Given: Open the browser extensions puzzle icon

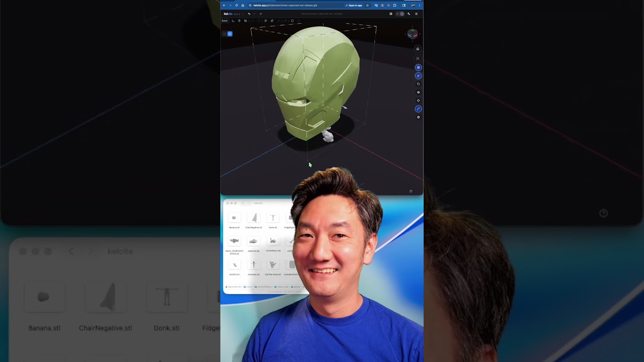Looking at the screenshot, I should point(394,6).
